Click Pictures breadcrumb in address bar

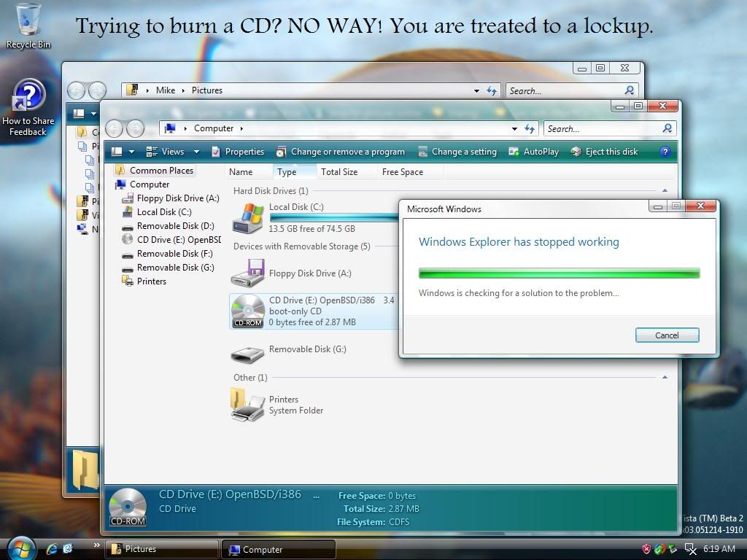tap(206, 90)
